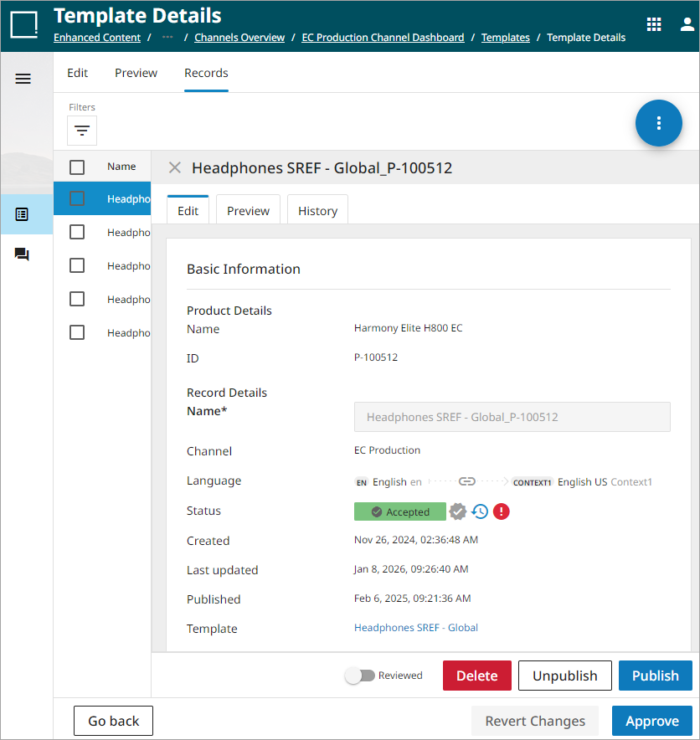Click the gray verified badge status icon

(x=458, y=511)
